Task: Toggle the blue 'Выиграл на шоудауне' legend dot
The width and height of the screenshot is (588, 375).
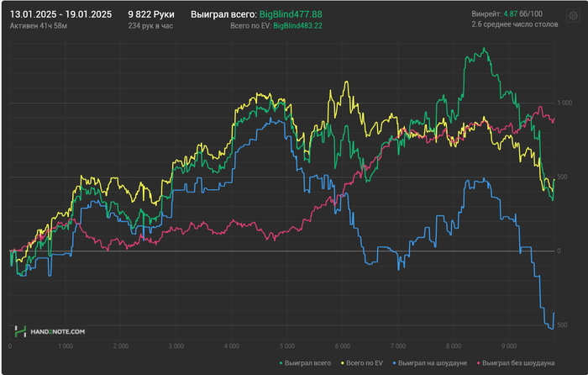Action: [394, 363]
